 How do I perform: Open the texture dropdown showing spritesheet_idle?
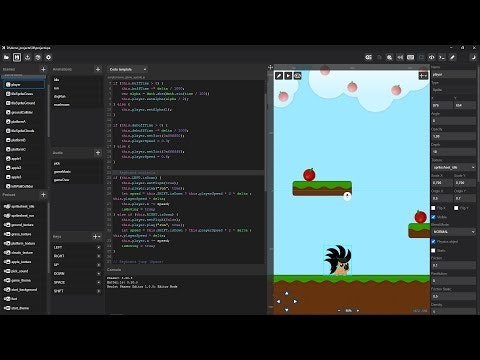click(x=454, y=167)
